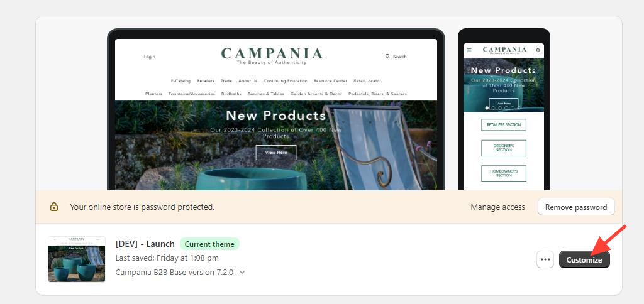Image resolution: width=644 pixels, height=304 pixels.
Task: Click the three-dot theme actions button
Action: (x=545, y=259)
